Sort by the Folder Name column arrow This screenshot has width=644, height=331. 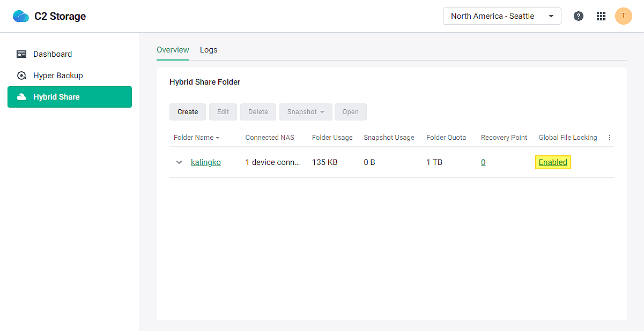pyautogui.click(x=218, y=138)
